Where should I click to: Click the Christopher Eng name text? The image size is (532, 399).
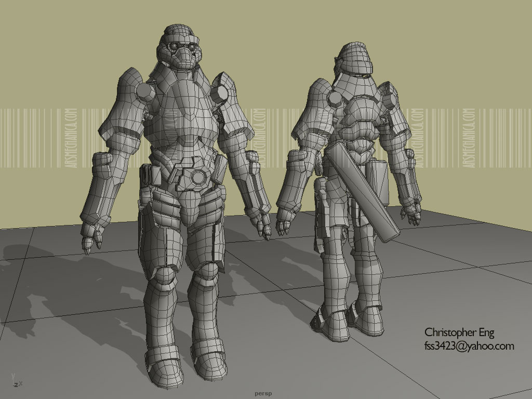pyautogui.click(x=459, y=332)
